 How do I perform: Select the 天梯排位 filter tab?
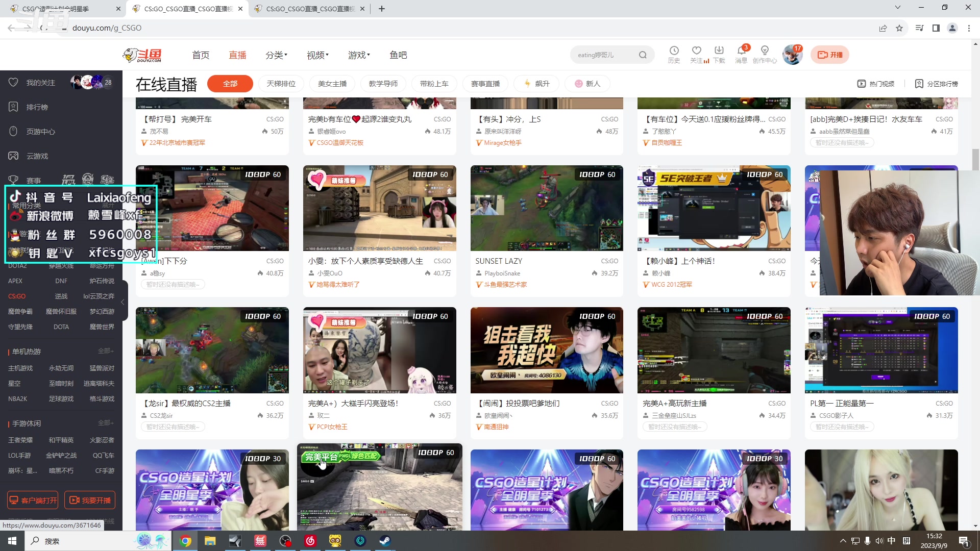click(x=281, y=84)
